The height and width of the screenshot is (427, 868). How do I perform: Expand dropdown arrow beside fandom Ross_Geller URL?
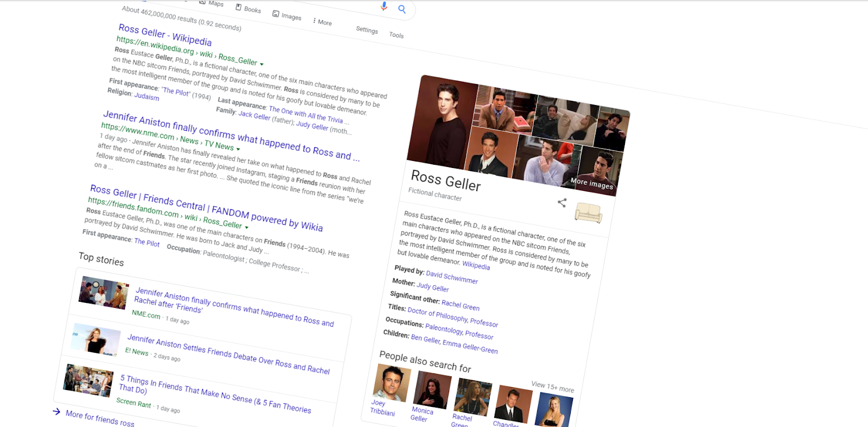pos(246,227)
